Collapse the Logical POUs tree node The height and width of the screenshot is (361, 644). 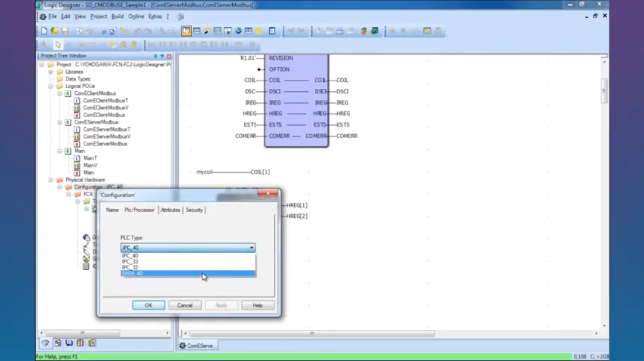[49, 86]
